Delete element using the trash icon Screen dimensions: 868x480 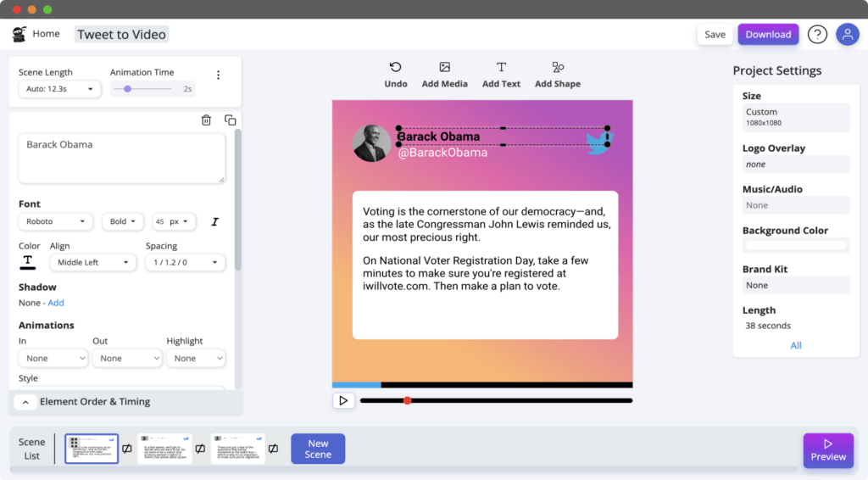tap(206, 120)
